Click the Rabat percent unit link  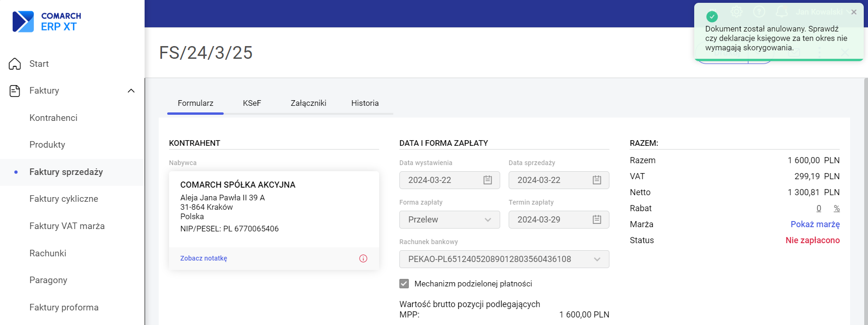tap(836, 208)
